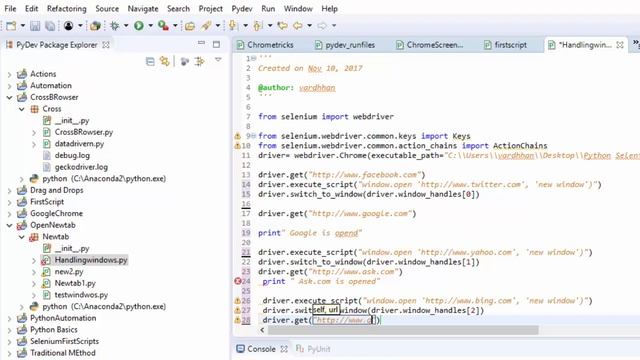Click the Previous Annotation arrow icon
Viewport: 640px width, 360px height.
click(x=257, y=26)
